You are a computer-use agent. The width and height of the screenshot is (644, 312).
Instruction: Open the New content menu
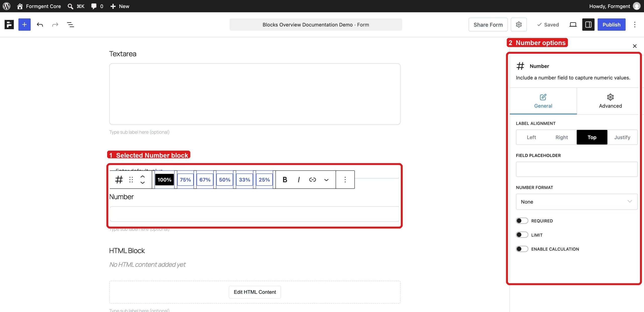[120, 6]
